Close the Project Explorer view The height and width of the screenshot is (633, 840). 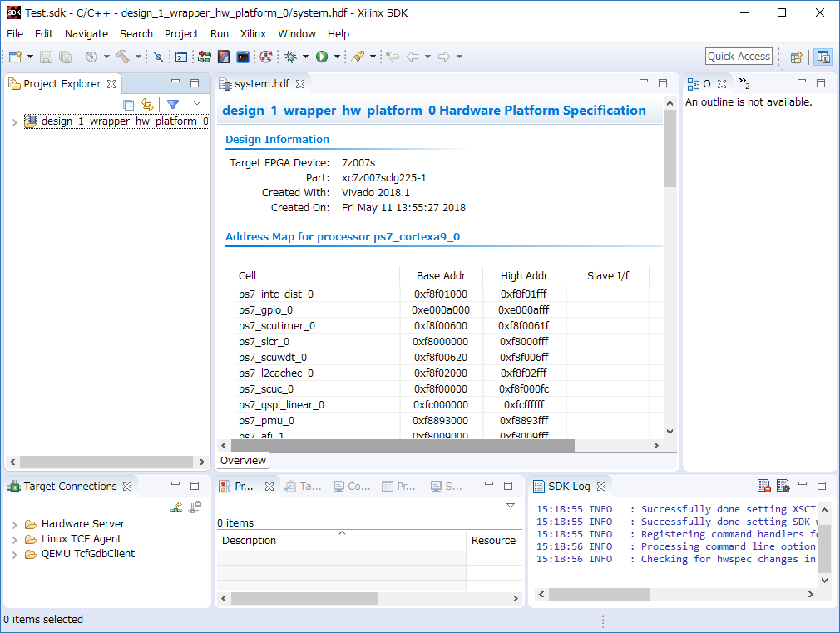(111, 84)
